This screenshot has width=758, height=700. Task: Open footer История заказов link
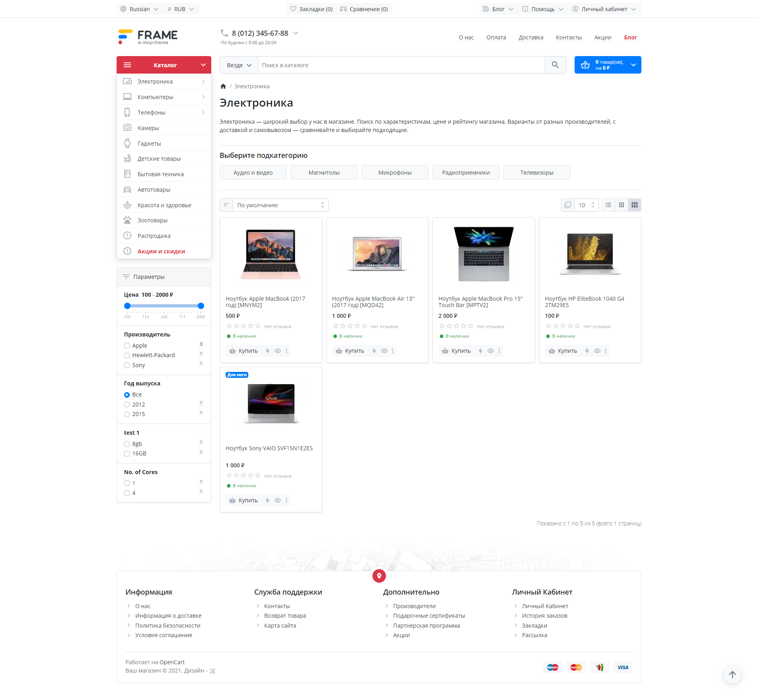pyautogui.click(x=544, y=616)
